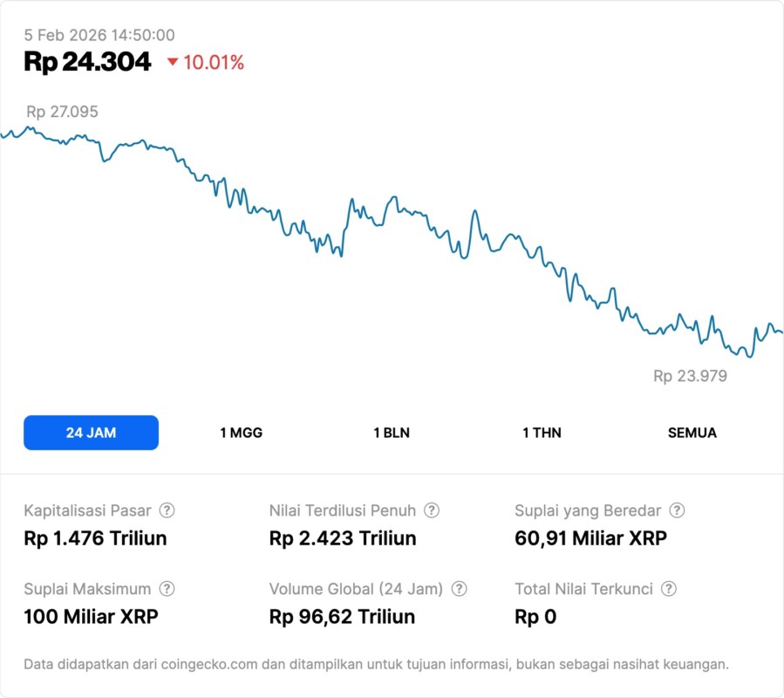Click help icon beside Nilai Terdilusi Penuh

(x=432, y=510)
